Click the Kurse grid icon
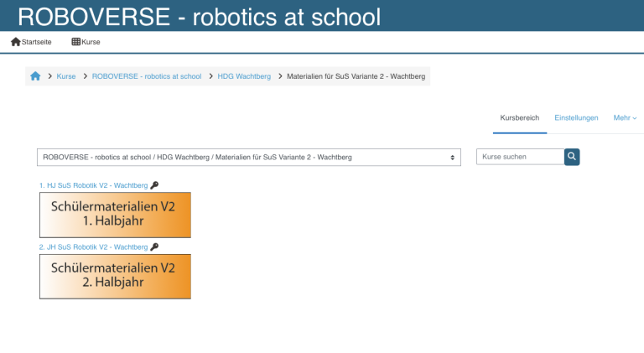 (x=76, y=42)
